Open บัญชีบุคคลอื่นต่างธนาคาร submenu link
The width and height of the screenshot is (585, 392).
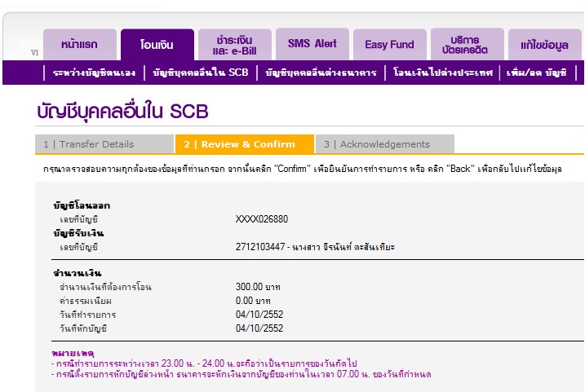pos(321,73)
